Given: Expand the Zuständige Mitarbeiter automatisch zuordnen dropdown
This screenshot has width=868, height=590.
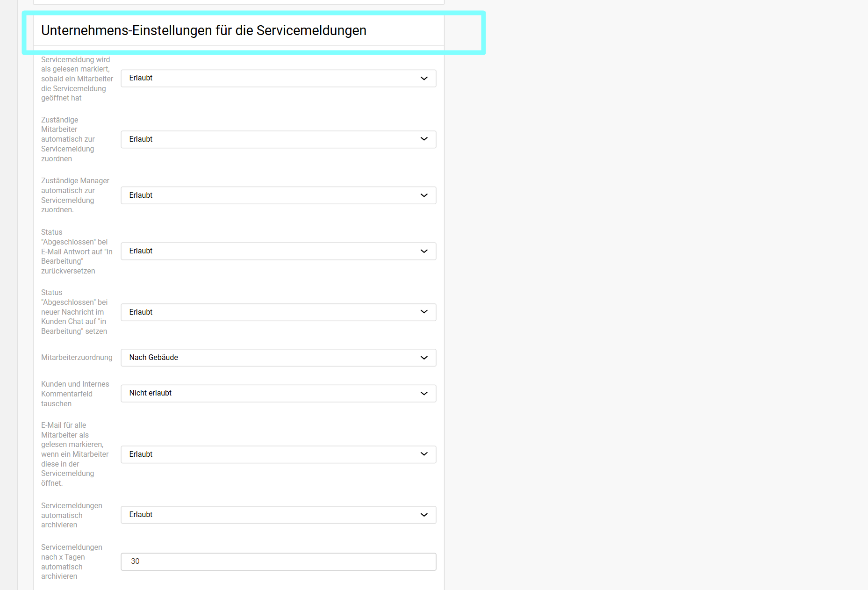Looking at the screenshot, I should [278, 139].
